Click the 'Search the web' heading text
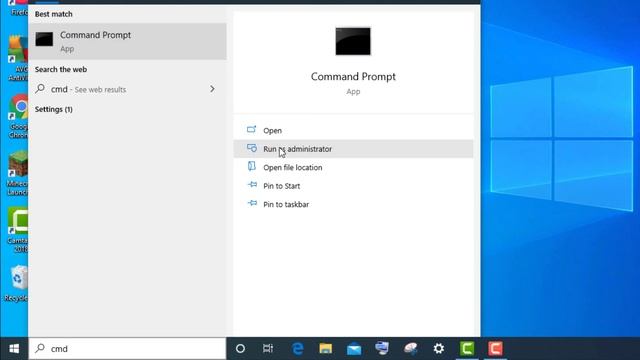Screen dimensions: 640x360 [x=61, y=69]
